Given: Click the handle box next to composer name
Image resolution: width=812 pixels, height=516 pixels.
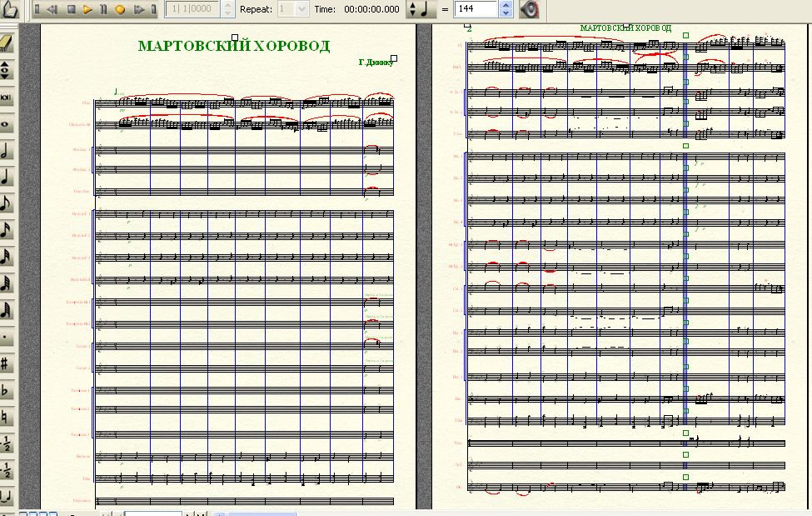Looking at the screenshot, I should tap(394, 58).
